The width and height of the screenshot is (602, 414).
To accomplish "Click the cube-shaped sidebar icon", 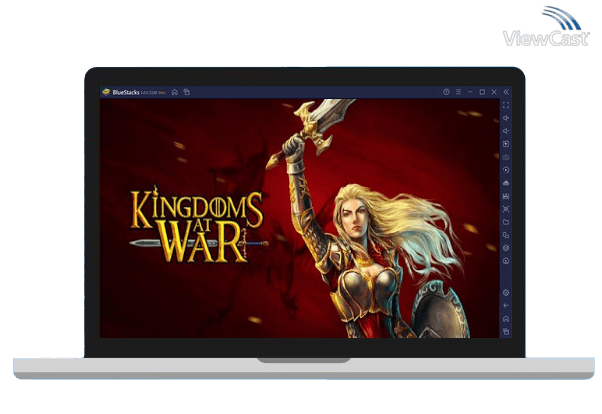I will [506, 248].
